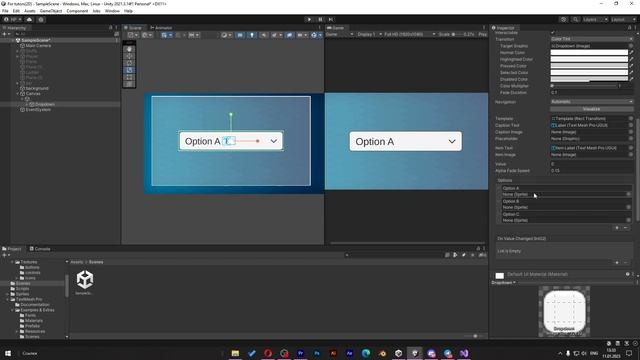640x360 pixels.
Task: Click the Normal Color swatch
Action: click(589, 52)
